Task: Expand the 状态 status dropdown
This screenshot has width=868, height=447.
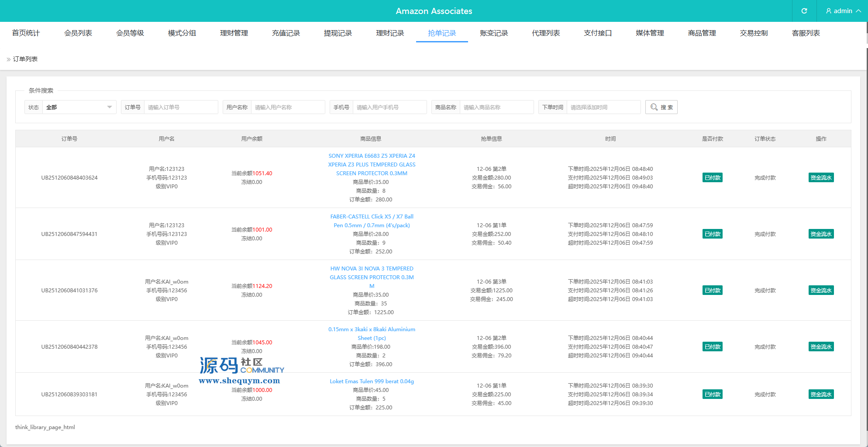Action: point(79,107)
